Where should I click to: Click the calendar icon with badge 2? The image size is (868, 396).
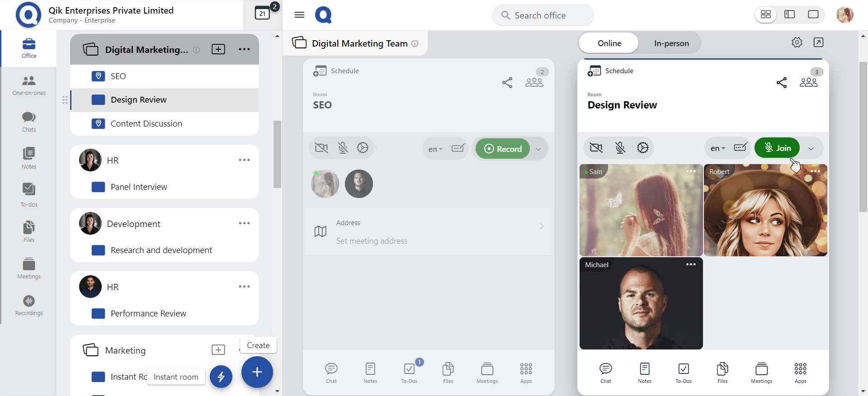263,14
